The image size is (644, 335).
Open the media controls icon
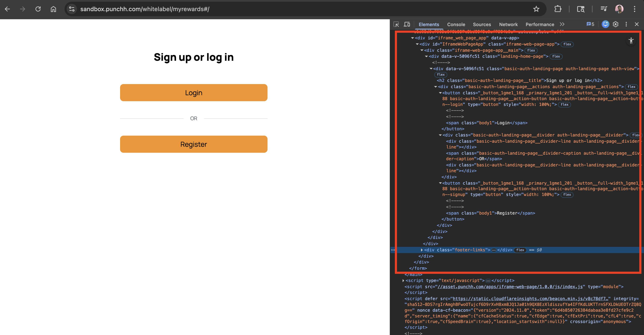603,9
